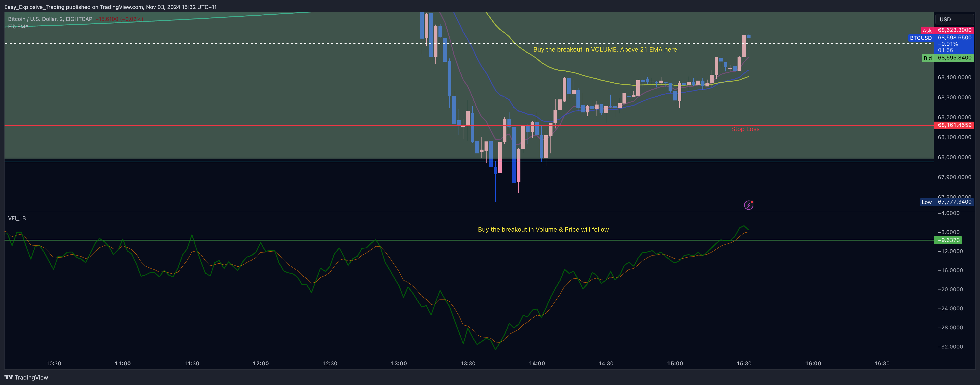
Task: Click the -20.0000 VFI axis label
Action: [x=950, y=289]
